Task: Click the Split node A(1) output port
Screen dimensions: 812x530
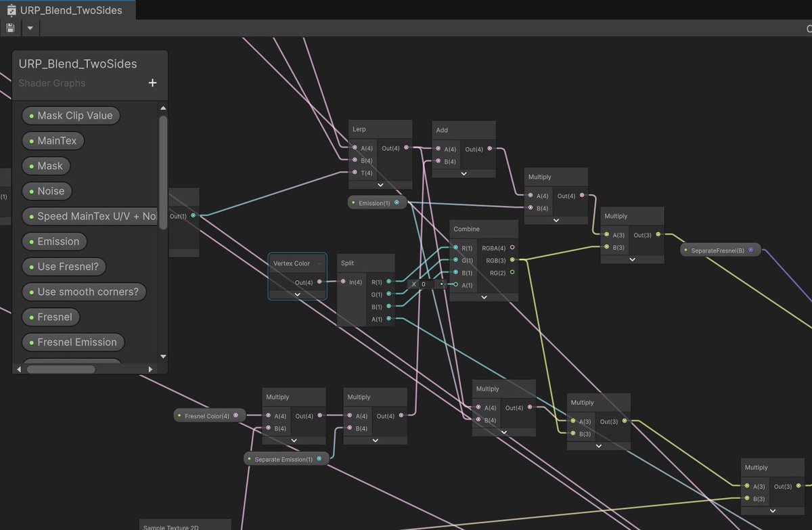Action: coord(388,319)
